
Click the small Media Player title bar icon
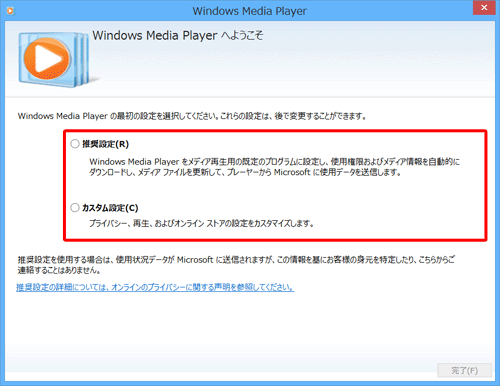tap(10, 11)
